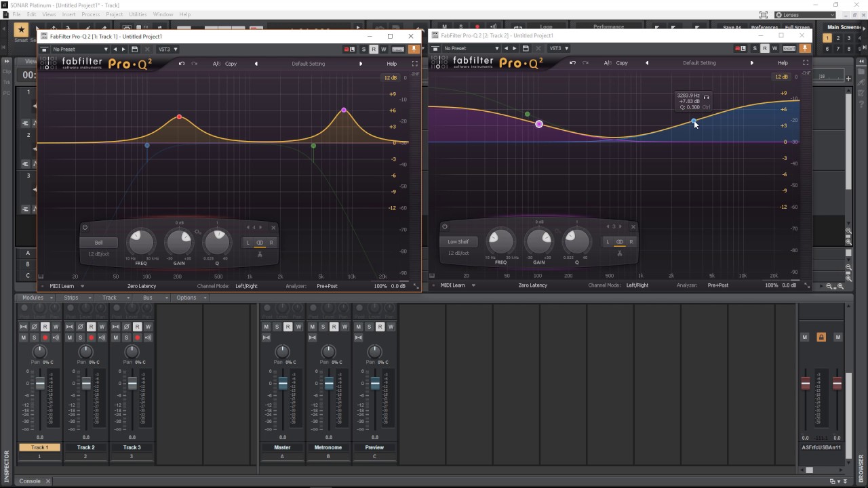Enter full screen mode in Track 2 Pro-Q
The height and width of the screenshot is (488, 868).
point(806,63)
